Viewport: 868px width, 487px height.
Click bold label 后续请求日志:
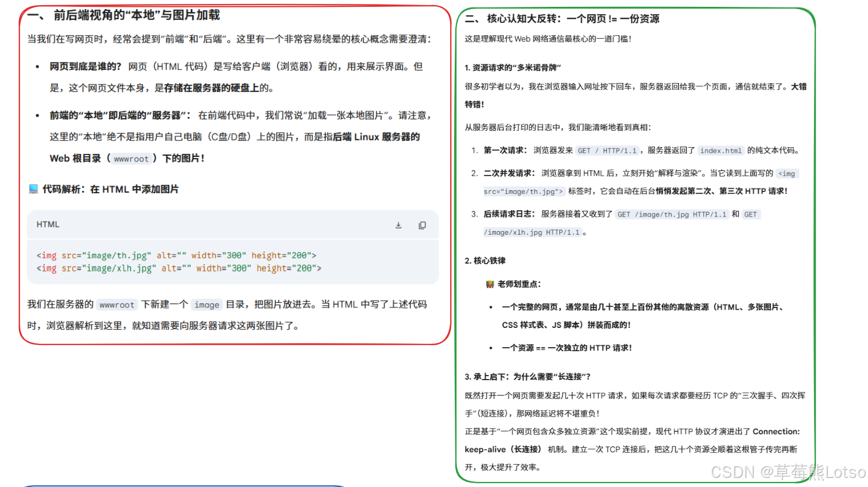(x=509, y=214)
